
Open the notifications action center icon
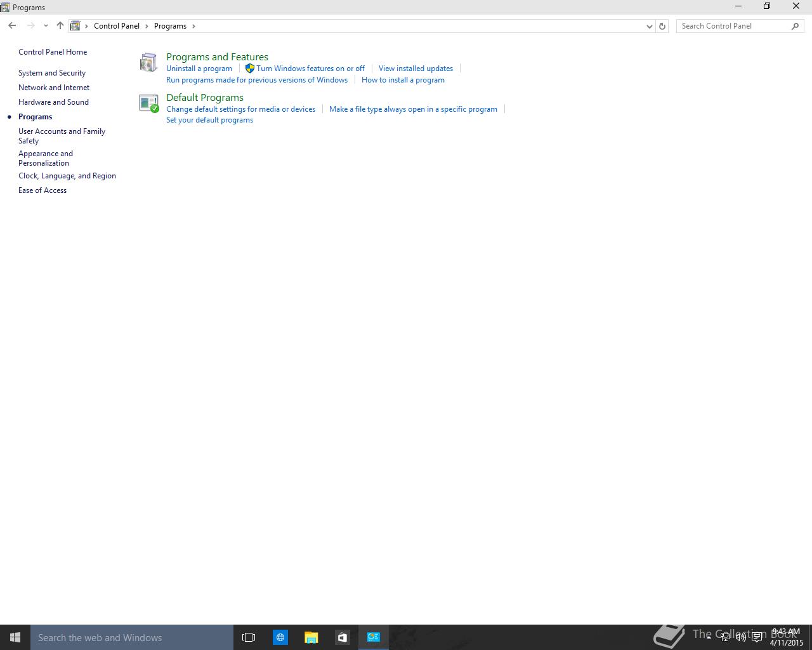point(757,637)
